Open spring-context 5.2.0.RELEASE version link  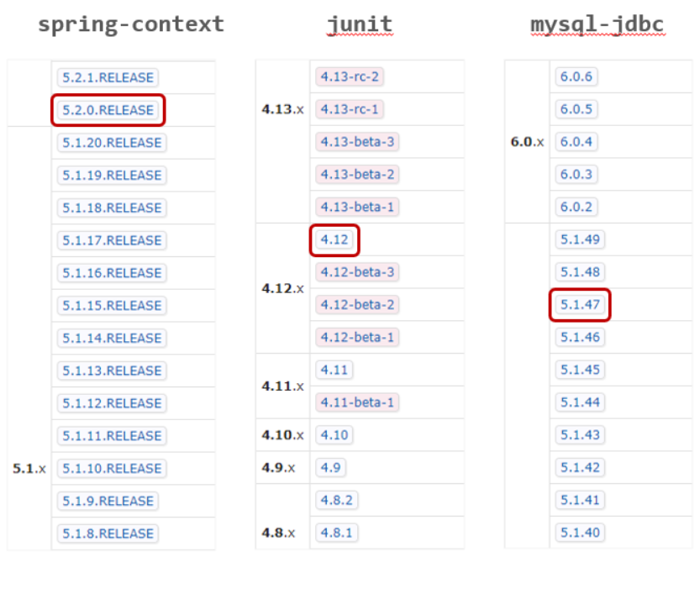point(108,110)
